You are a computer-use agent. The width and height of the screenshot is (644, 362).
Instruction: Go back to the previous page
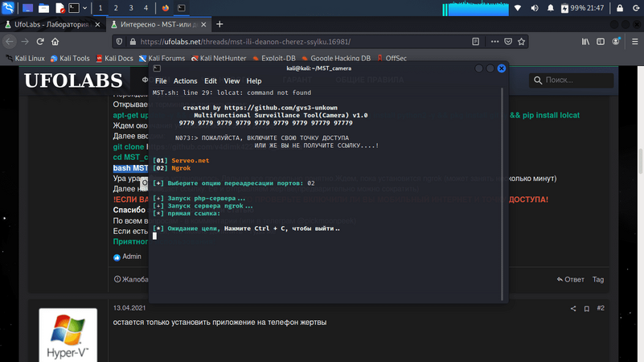coord(10,42)
